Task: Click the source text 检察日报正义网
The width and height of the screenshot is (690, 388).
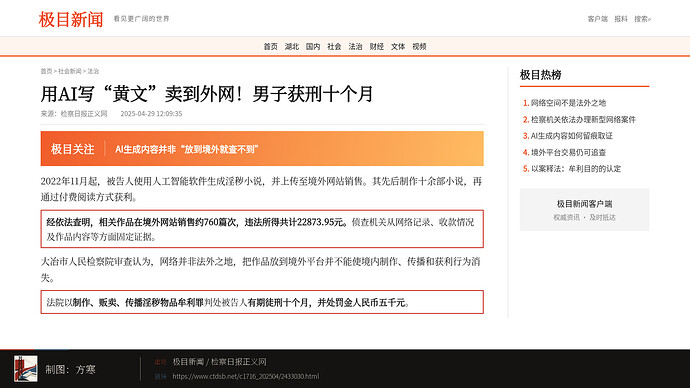Action: [84, 113]
